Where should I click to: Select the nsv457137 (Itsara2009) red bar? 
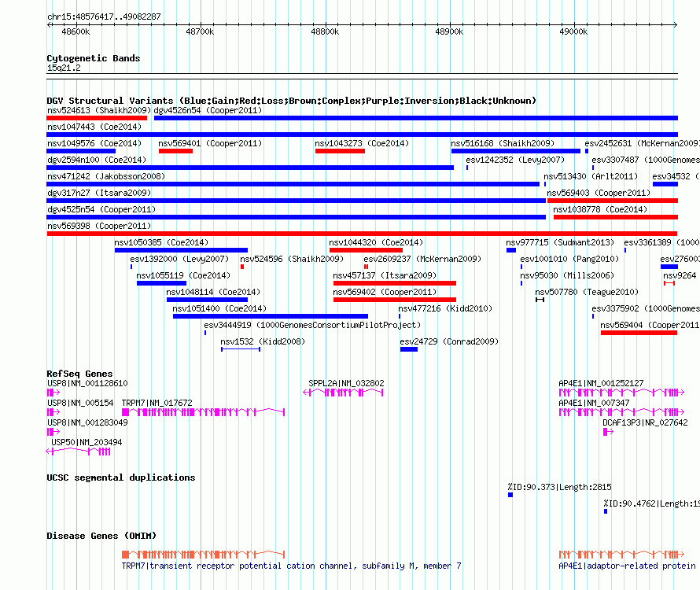point(395,283)
